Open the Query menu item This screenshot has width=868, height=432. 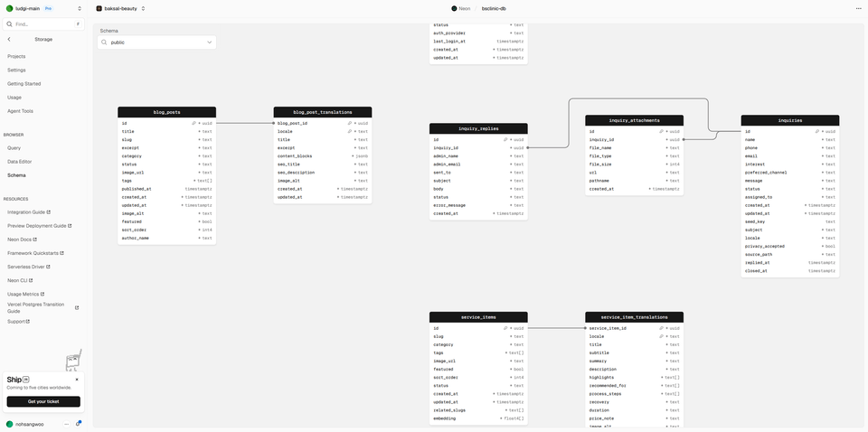(x=14, y=147)
